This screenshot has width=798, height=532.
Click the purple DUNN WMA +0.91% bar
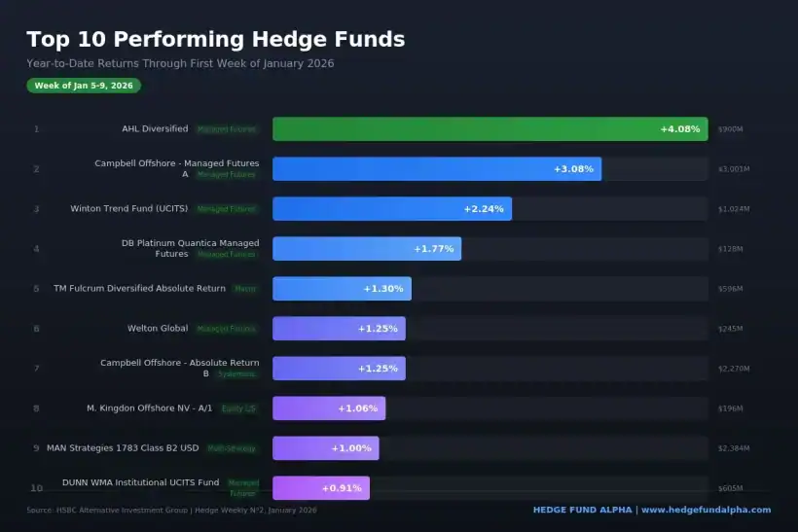pyautogui.click(x=320, y=488)
